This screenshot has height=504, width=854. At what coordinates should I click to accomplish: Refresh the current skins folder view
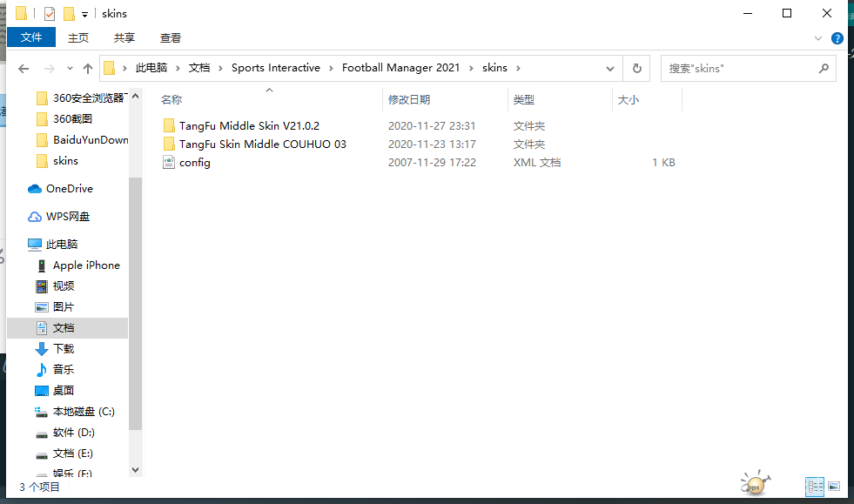(x=637, y=68)
